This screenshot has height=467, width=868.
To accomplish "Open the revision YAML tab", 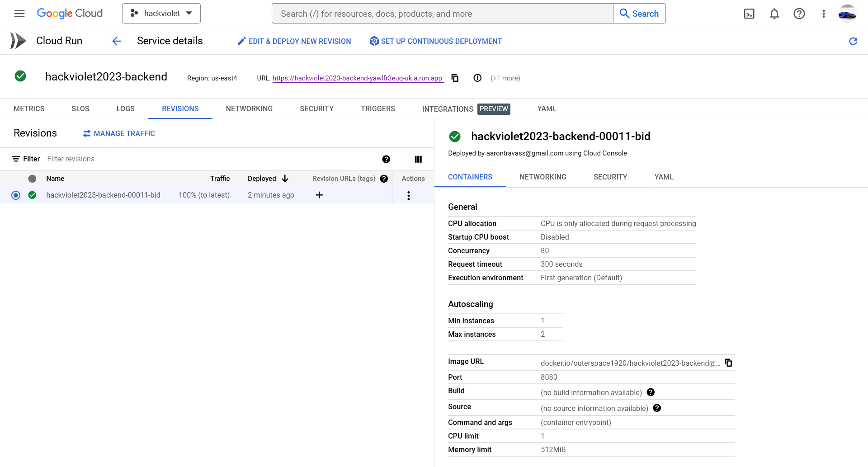I will tap(664, 177).
